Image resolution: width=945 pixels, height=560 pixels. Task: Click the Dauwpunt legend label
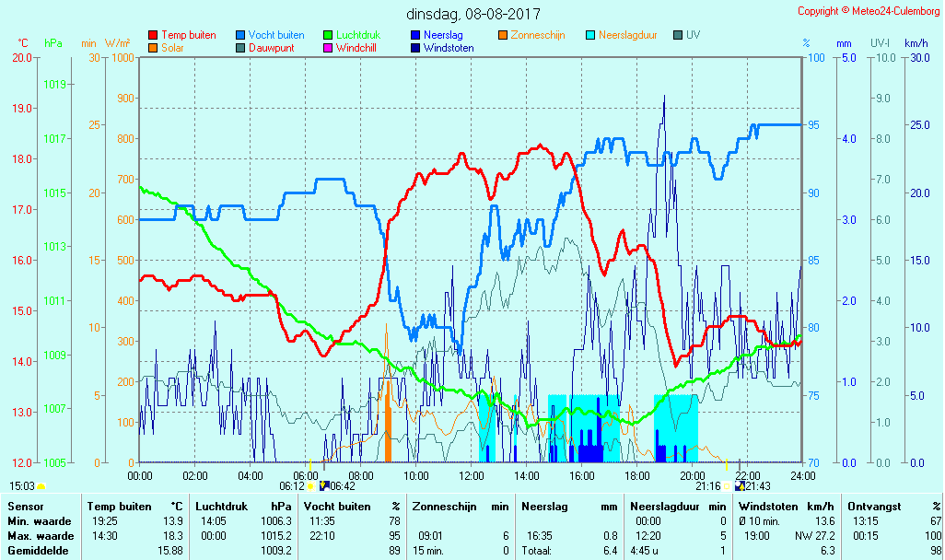(x=271, y=48)
